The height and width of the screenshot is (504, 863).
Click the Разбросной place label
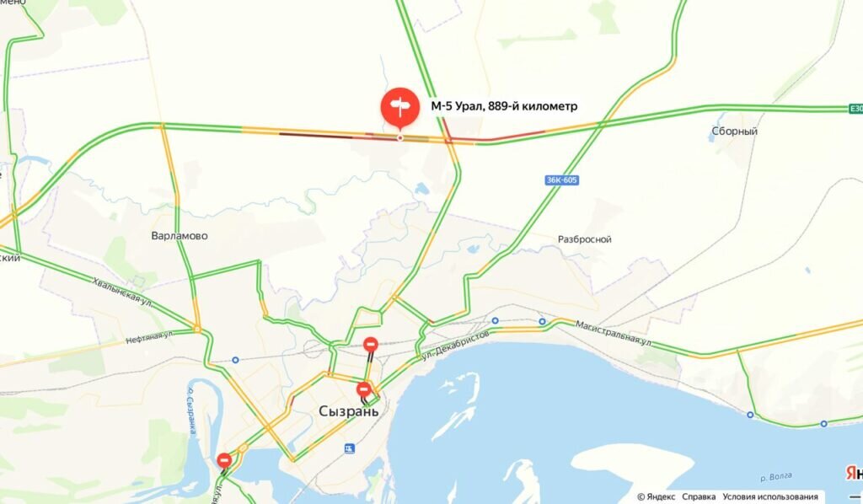[585, 239]
